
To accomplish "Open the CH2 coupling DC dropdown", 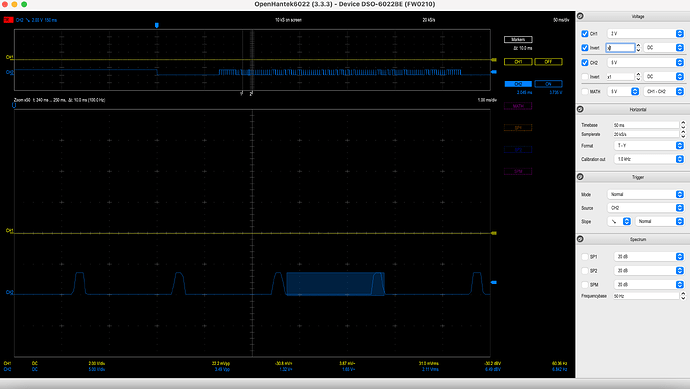I will point(664,77).
